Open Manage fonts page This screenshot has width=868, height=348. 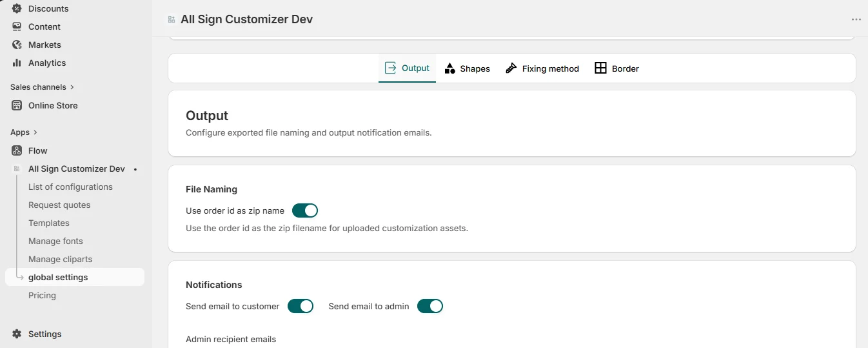pyautogui.click(x=55, y=241)
